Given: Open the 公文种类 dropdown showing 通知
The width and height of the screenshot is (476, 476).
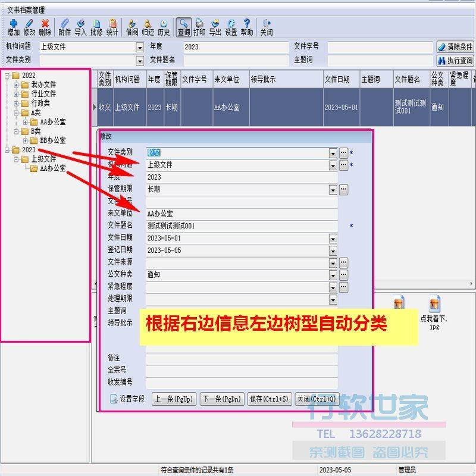Looking at the screenshot, I should (333, 275).
